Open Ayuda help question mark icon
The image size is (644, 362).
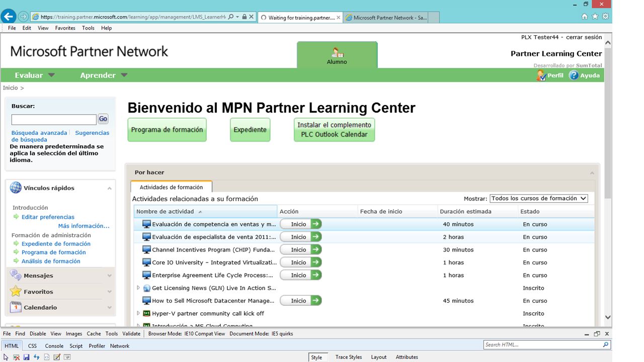(574, 75)
